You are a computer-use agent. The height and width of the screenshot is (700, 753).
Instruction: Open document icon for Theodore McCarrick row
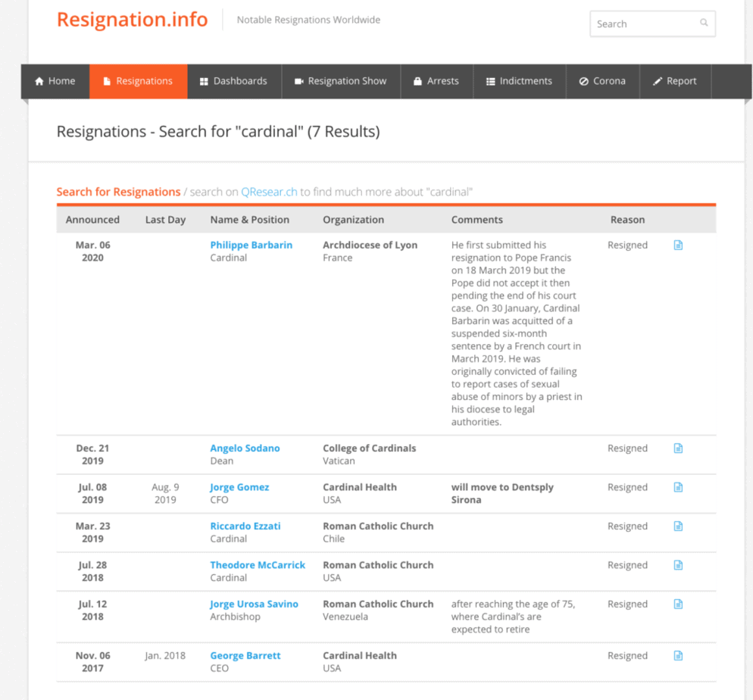click(678, 565)
